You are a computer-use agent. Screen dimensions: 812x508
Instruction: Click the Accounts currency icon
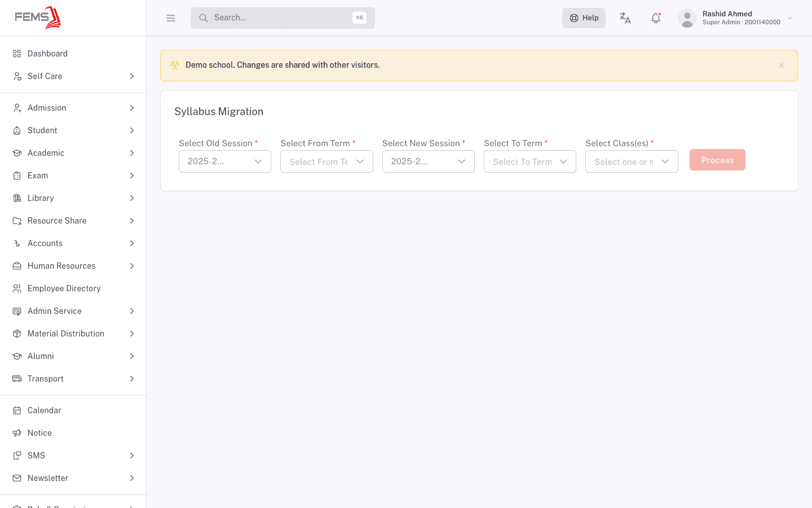(17, 243)
